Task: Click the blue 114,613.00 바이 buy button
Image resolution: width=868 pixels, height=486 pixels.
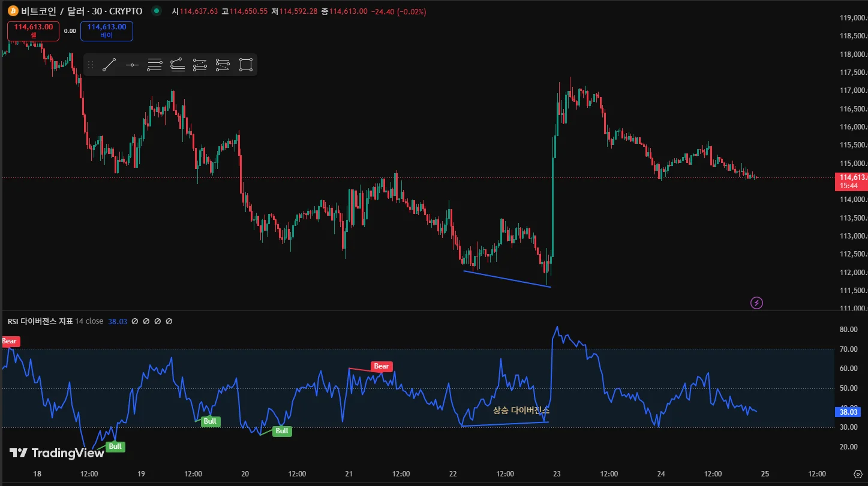Action: [107, 31]
